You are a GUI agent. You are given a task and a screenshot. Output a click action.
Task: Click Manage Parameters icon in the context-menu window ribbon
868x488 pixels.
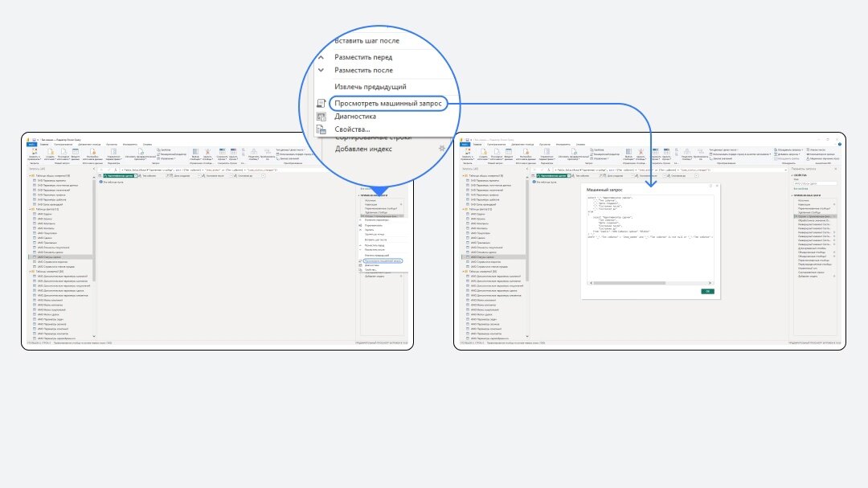coord(113,152)
